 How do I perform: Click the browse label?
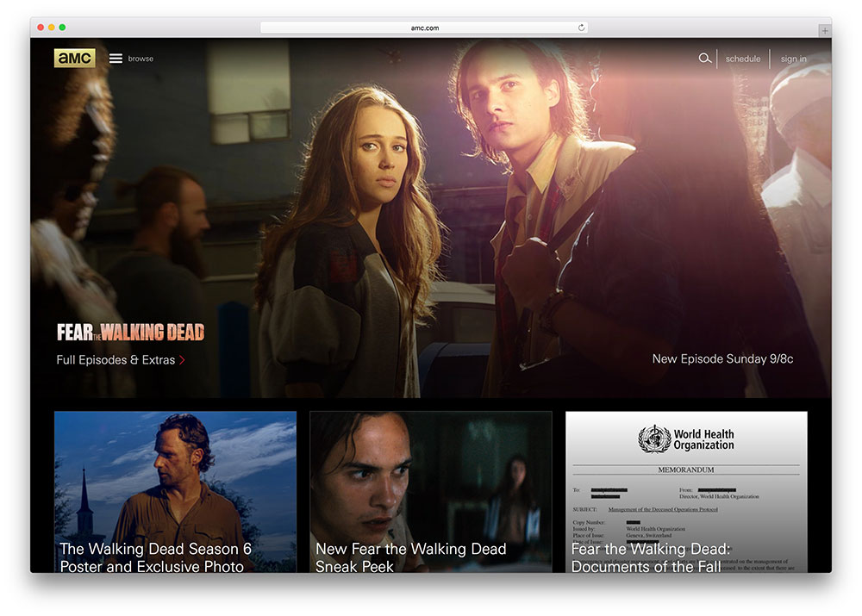point(141,59)
